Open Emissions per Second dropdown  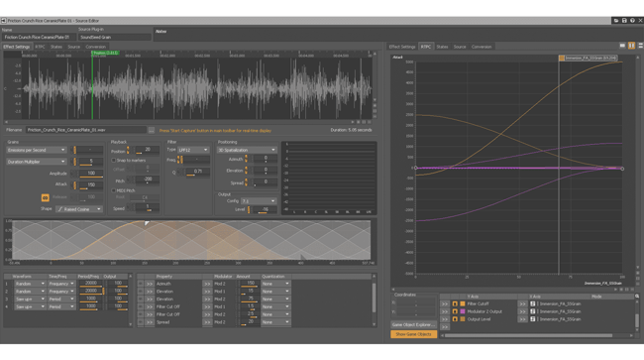tap(36, 150)
